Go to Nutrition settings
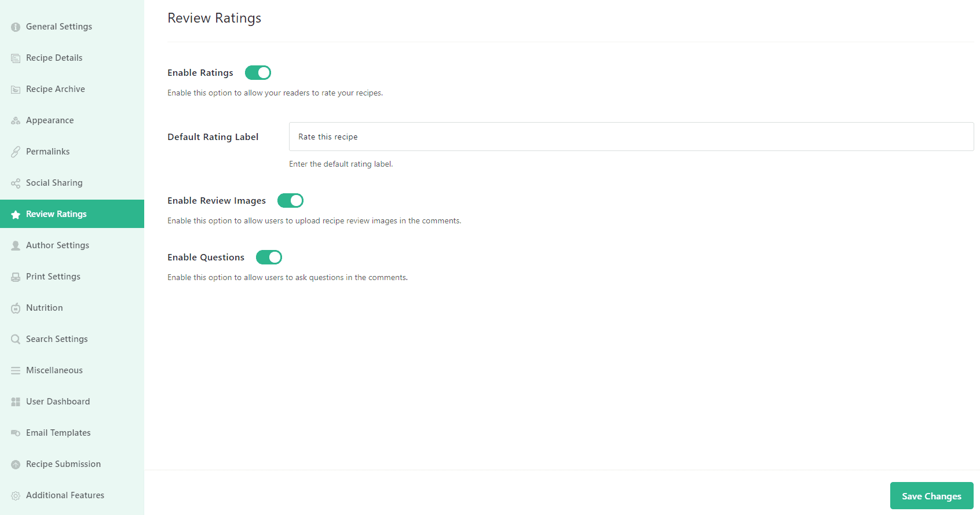The width and height of the screenshot is (980, 515). [x=72, y=308]
